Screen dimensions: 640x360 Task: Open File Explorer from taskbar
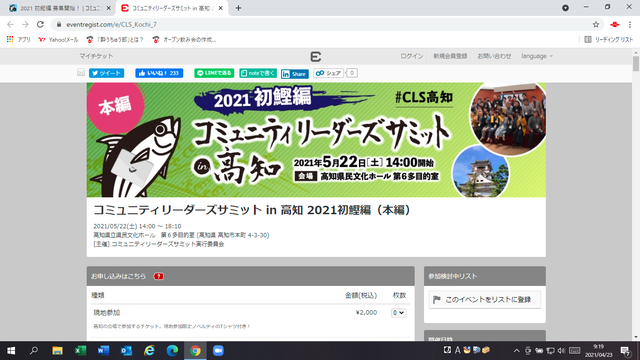coord(57,351)
